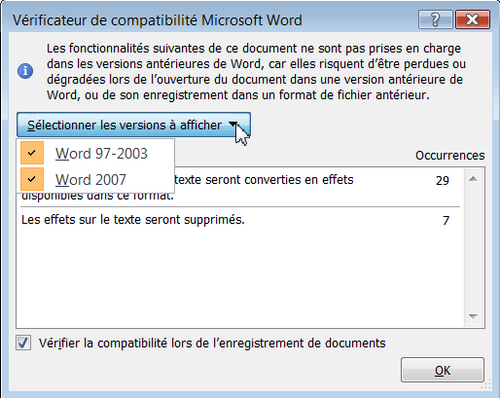Select Word 97-2003 menu entry
Viewport: 500px width, 398px height.
(x=95, y=153)
